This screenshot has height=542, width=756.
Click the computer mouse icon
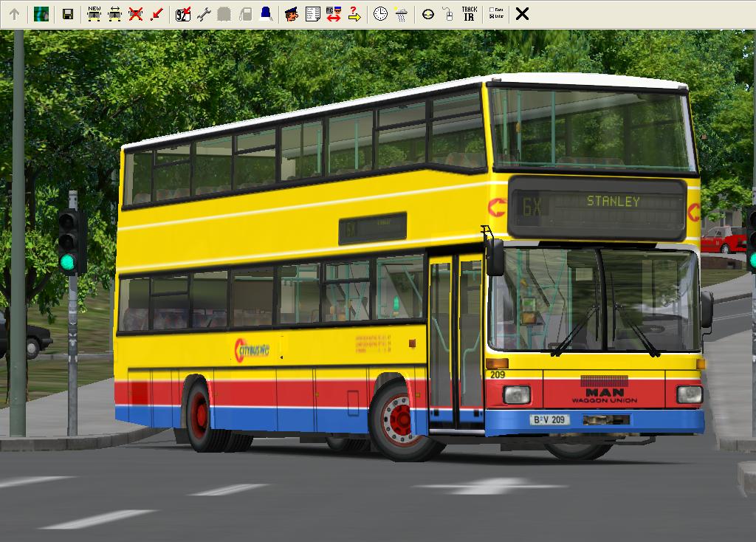click(x=448, y=14)
